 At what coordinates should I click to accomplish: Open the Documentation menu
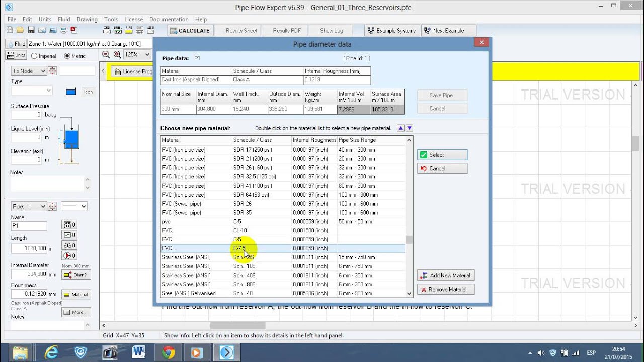coord(169,19)
